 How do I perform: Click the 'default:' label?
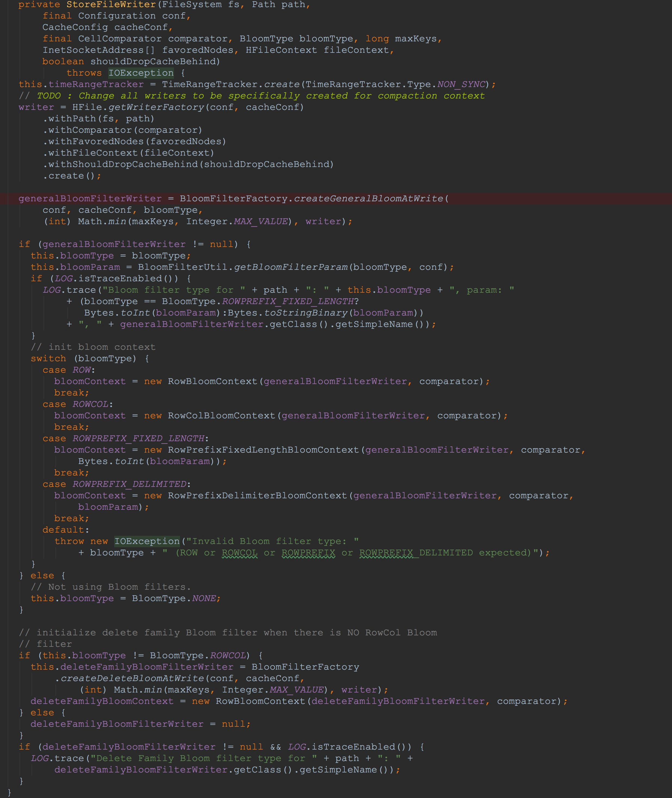(66, 530)
